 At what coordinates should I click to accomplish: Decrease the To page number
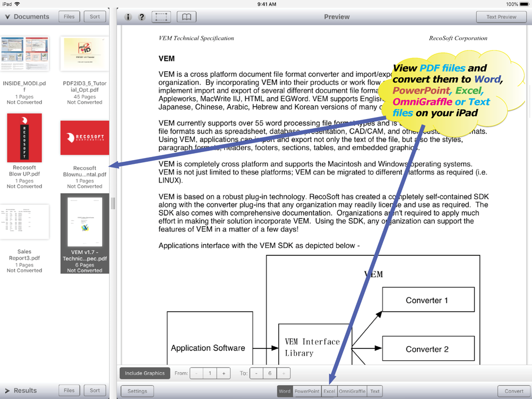256,373
